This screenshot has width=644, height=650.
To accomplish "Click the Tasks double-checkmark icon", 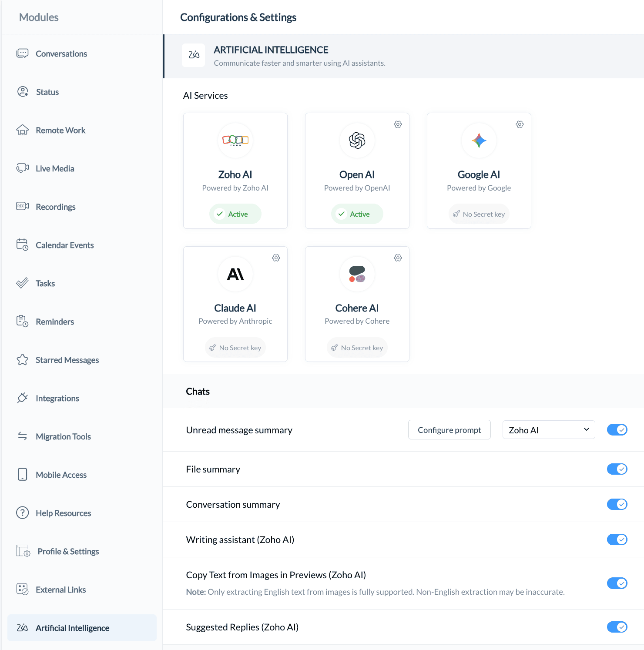I will [23, 283].
